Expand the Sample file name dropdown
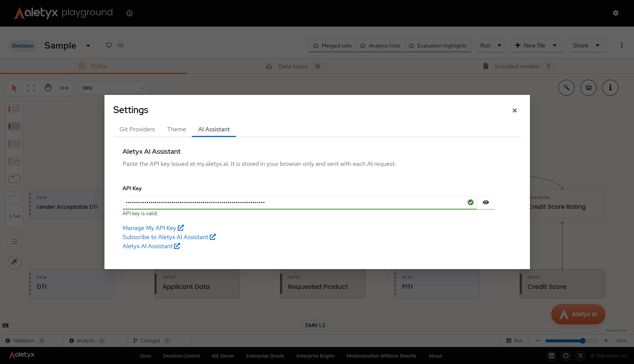 coord(88,46)
